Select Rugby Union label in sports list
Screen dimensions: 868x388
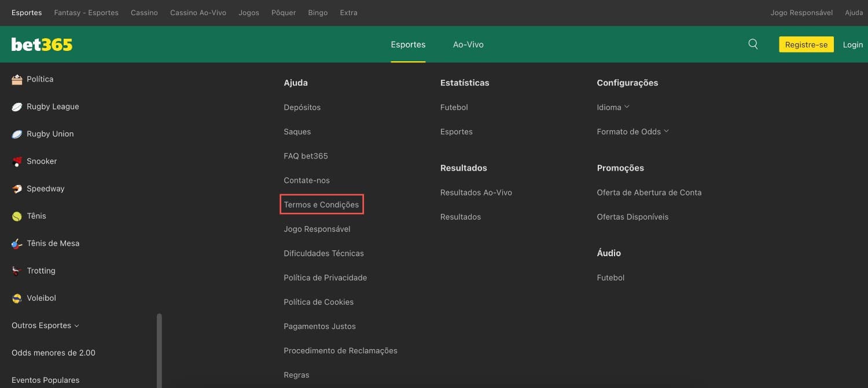tap(50, 134)
